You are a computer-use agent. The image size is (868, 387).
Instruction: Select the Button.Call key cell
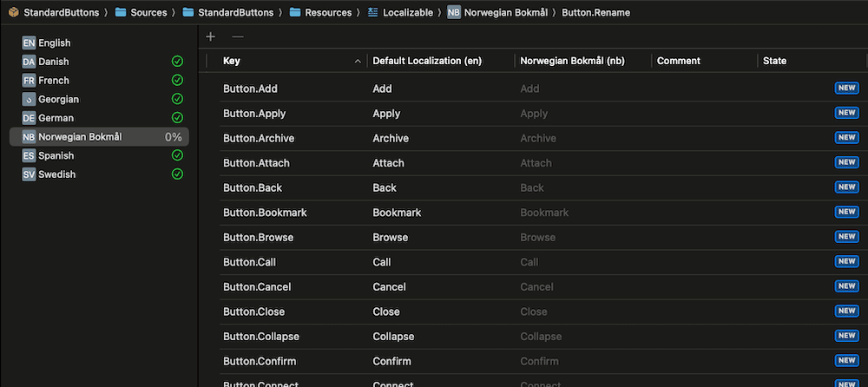pos(249,262)
